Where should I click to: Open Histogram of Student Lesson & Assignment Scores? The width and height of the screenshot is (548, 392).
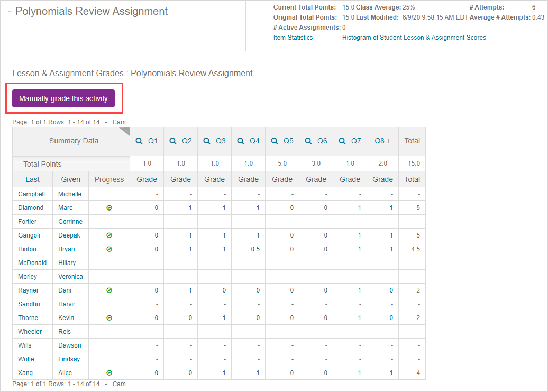[x=414, y=38]
